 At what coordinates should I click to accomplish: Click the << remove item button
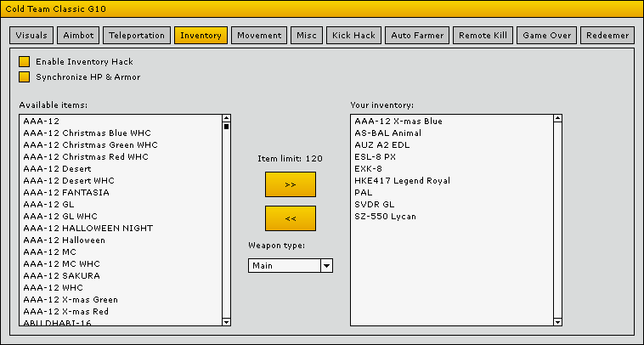pyautogui.click(x=290, y=218)
